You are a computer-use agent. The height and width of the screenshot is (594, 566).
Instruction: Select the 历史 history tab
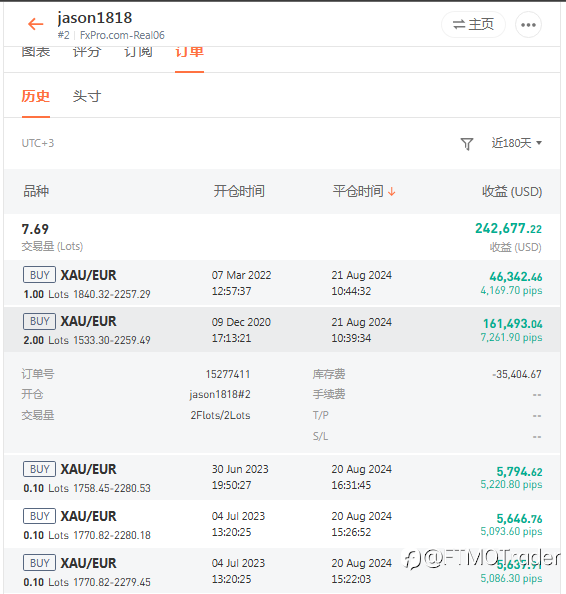[36, 96]
